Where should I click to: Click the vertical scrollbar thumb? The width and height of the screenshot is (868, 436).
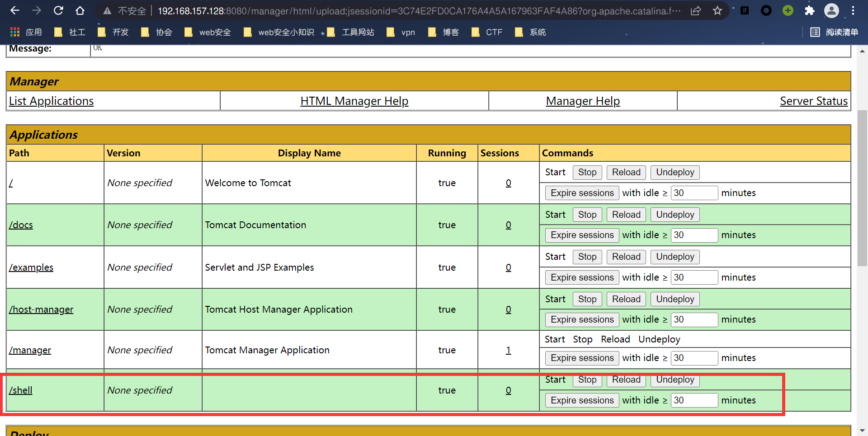coord(862,188)
